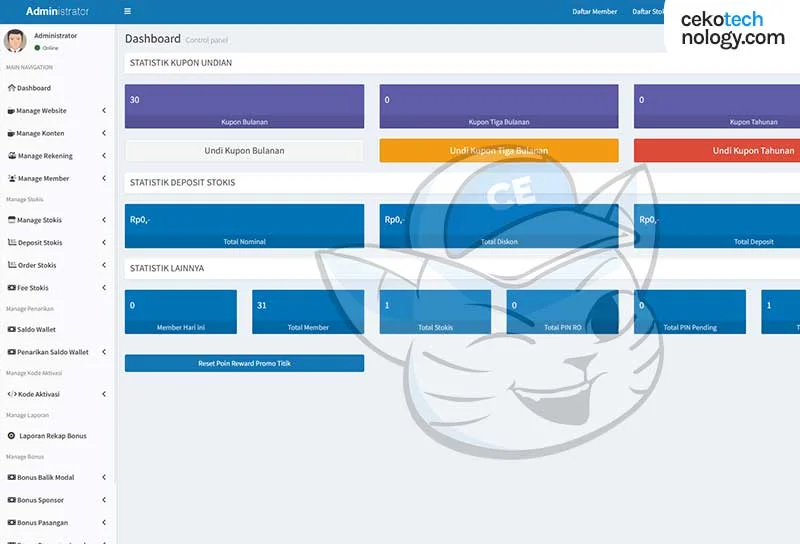Expand Bonus Sponsor submenu chevron
This screenshot has height=544, width=800.
[104, 500]
